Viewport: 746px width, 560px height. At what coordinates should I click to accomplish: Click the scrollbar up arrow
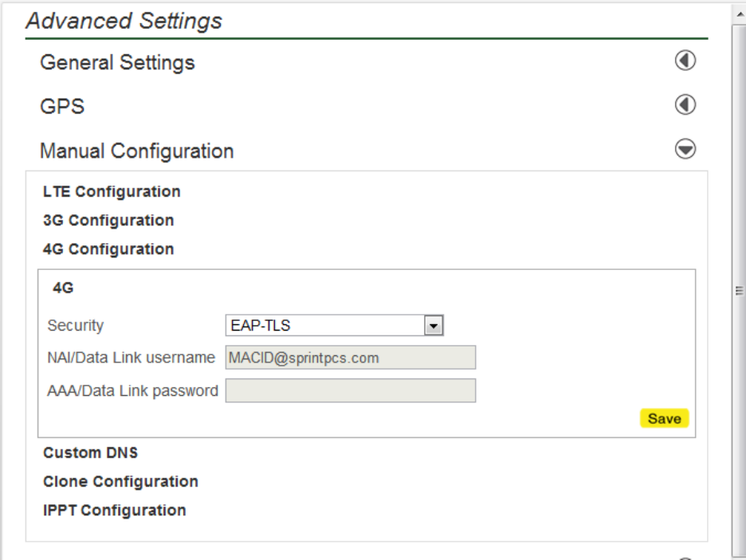[738, 14]
